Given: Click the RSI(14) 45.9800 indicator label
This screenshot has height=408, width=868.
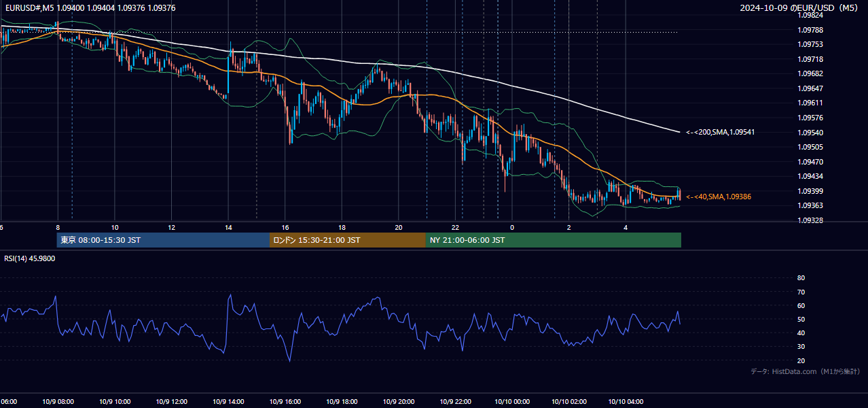Looking at the screenshot, I should pyautogui.click(x=30, y=258).
